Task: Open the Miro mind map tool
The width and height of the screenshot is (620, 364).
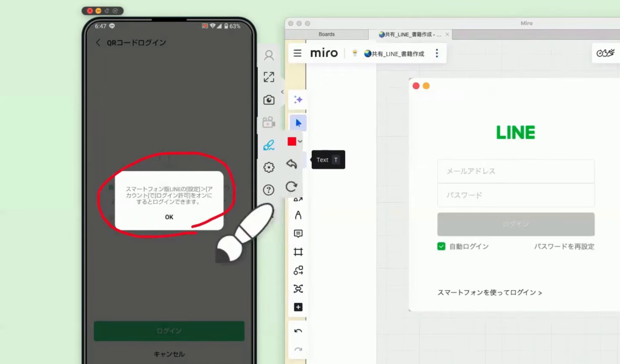Action: point(298,288)
